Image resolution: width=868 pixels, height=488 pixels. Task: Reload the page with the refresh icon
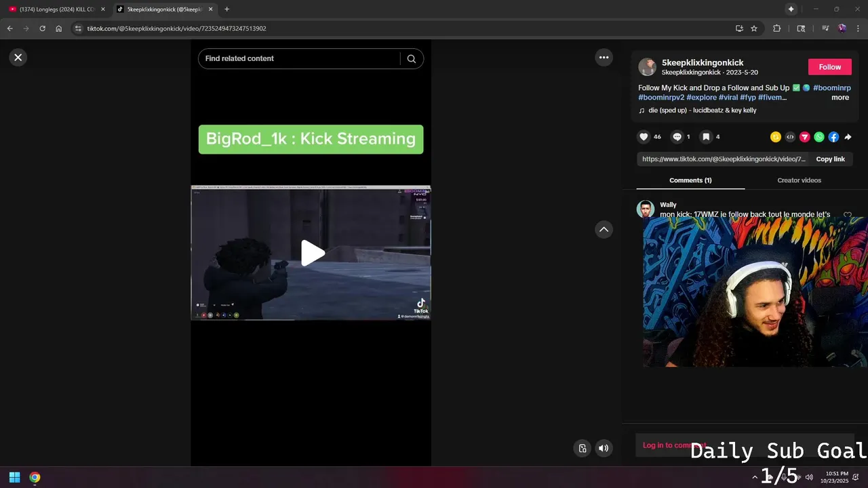pos(42,28)
